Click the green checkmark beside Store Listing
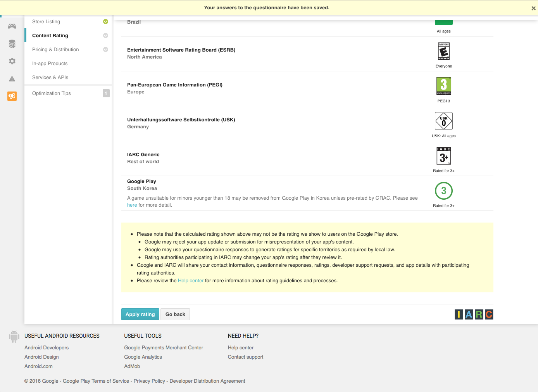The height and width of the screenshot is (392, 538). 105,22
